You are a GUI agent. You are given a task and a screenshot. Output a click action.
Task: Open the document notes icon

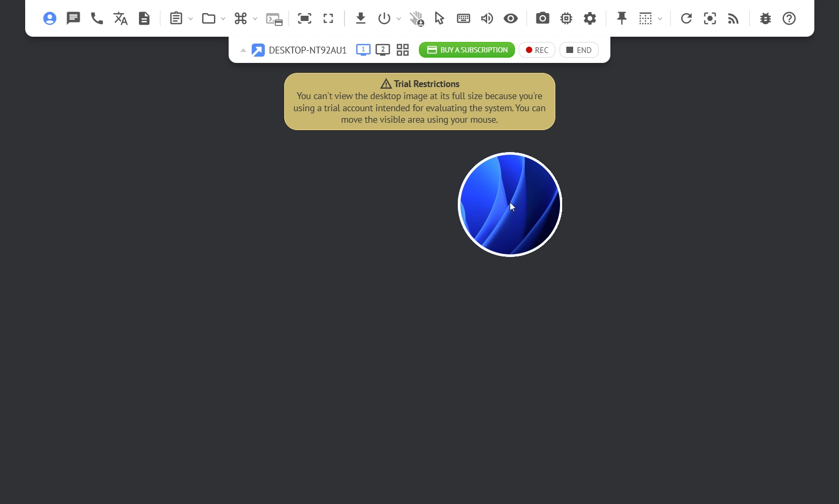click(x=144, y=19)
